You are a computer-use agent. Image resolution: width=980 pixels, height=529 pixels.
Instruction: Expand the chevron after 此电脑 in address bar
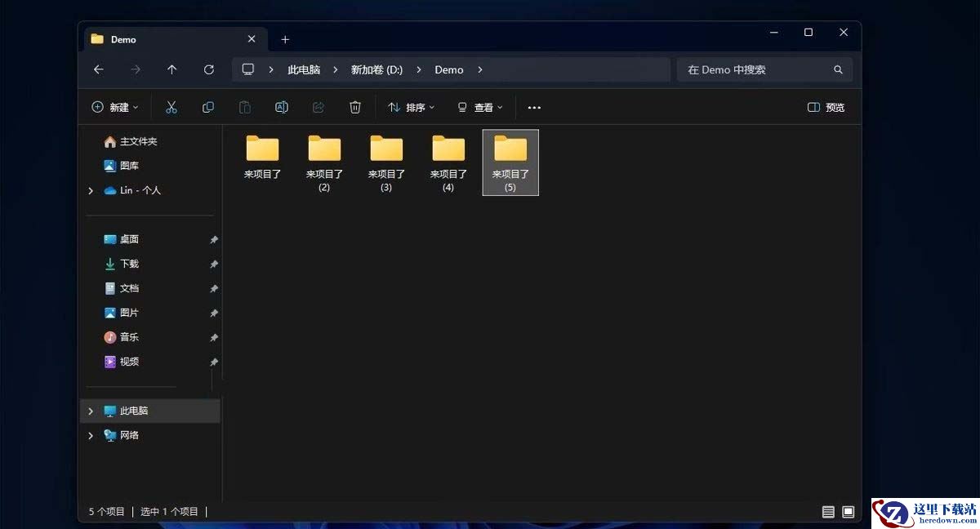[x=336, y=69]
